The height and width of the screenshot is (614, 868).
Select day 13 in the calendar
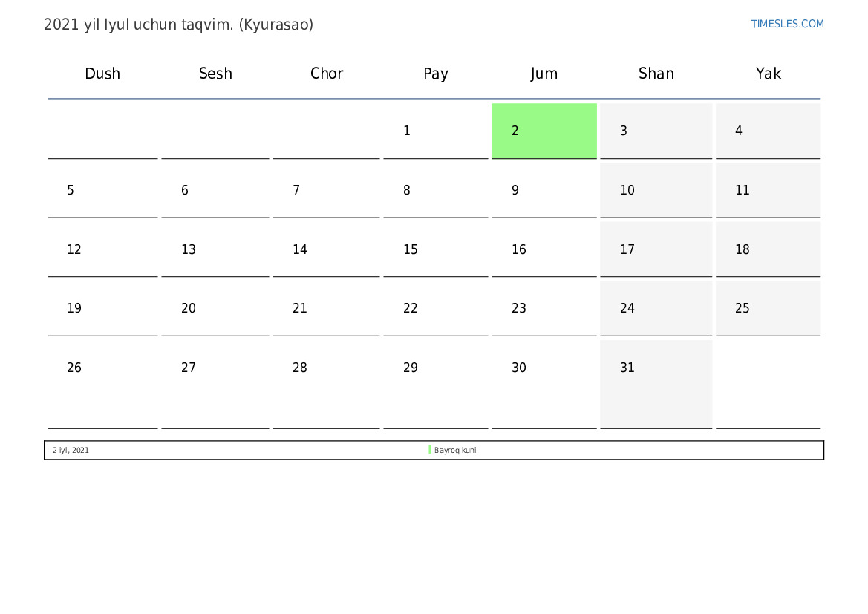tap(215, 249)
